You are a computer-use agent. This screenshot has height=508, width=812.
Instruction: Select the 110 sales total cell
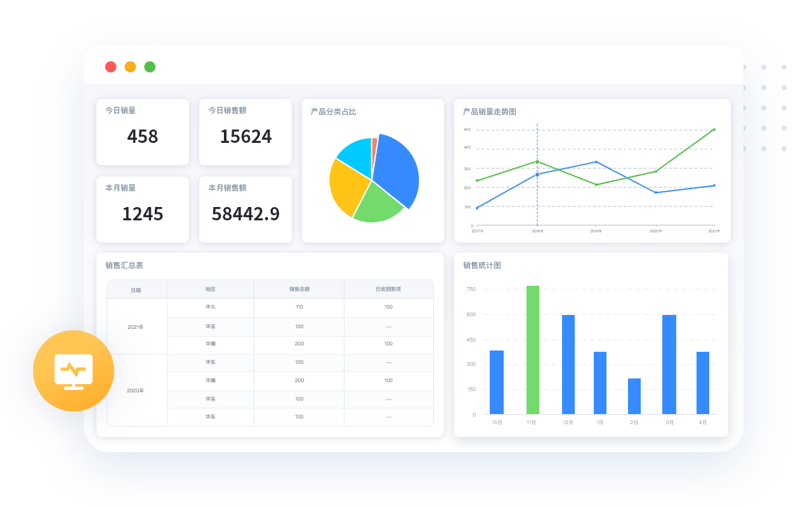299,307
